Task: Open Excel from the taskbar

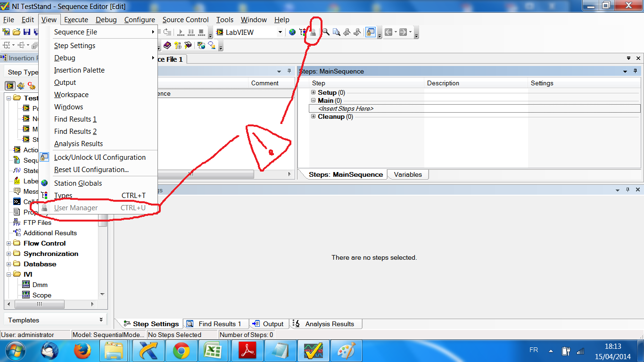Action: click(x=214, y=352)
